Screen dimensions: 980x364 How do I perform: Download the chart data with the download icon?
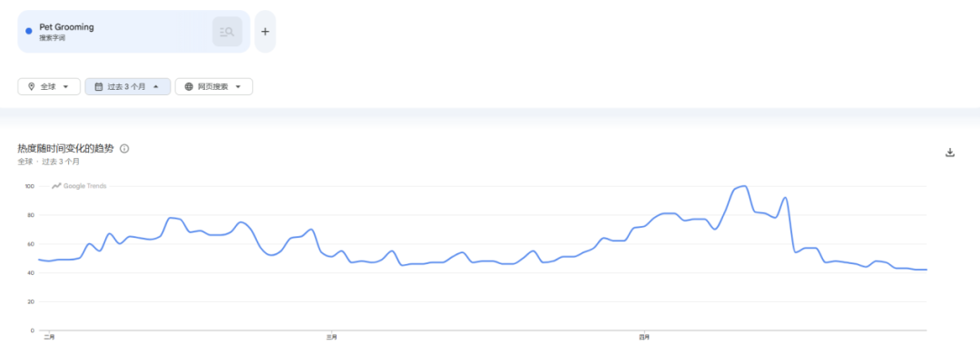950,152
